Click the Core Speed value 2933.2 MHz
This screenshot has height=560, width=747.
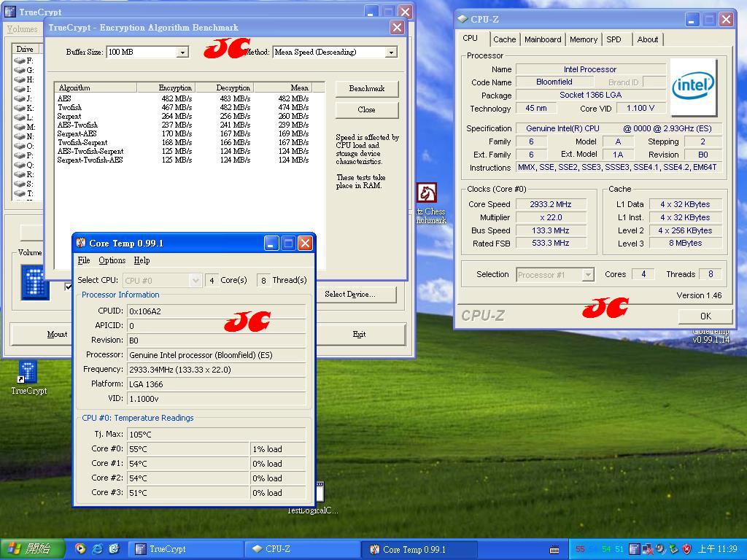[551, 204]
